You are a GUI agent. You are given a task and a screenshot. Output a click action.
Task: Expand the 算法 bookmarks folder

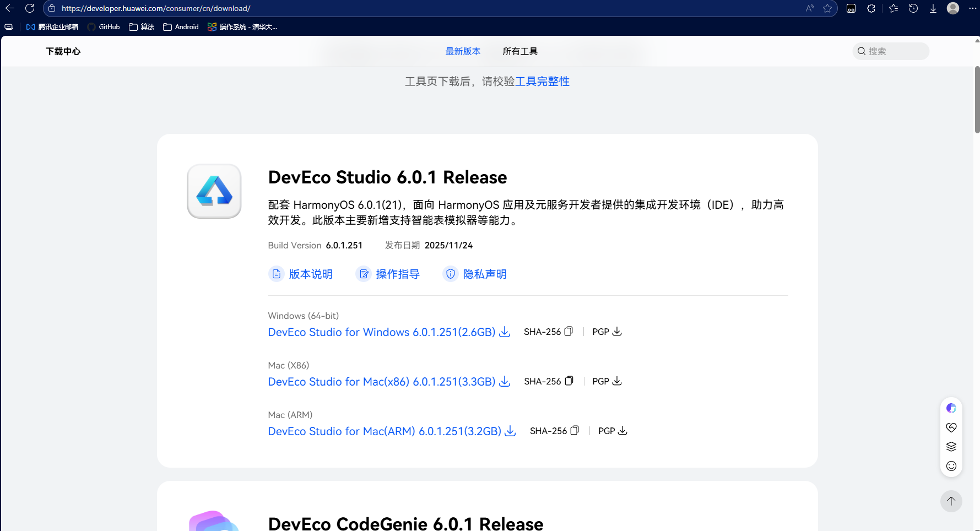click(141, 26)
